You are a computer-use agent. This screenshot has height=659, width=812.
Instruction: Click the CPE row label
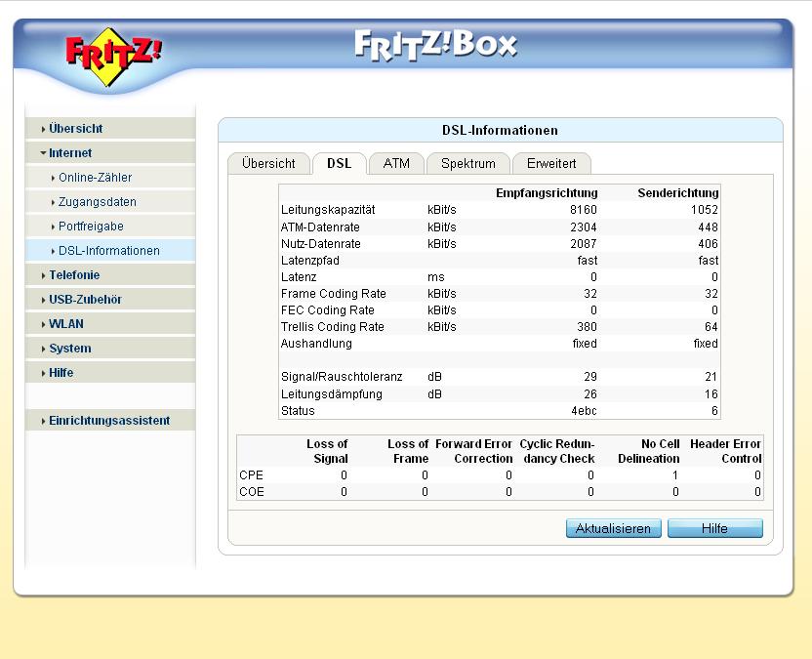(251, 475)
